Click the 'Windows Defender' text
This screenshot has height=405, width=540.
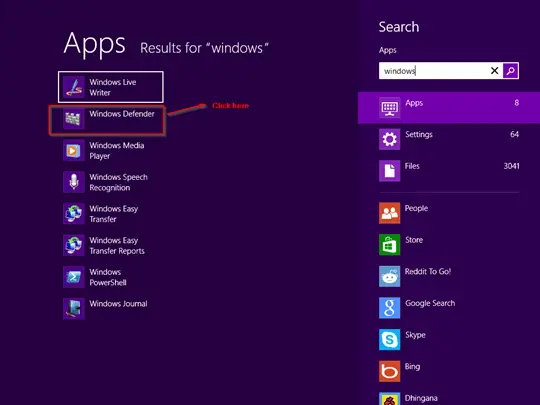point(122,114)
